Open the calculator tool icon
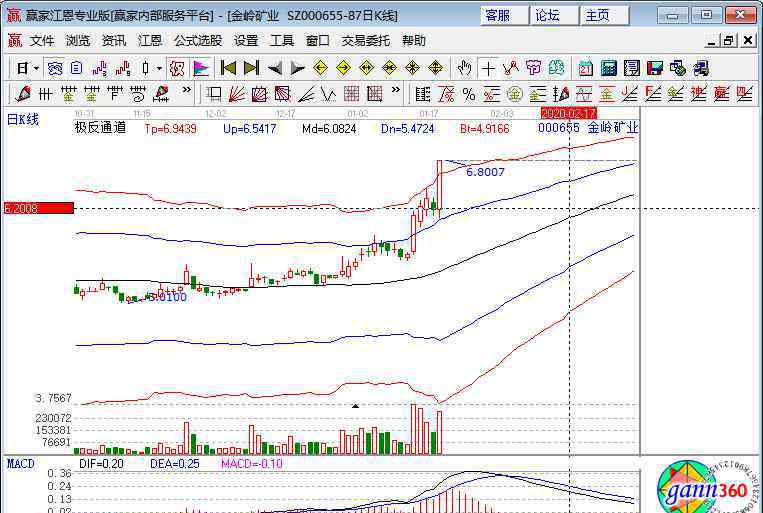763x513 pixels. pos(608,68)
